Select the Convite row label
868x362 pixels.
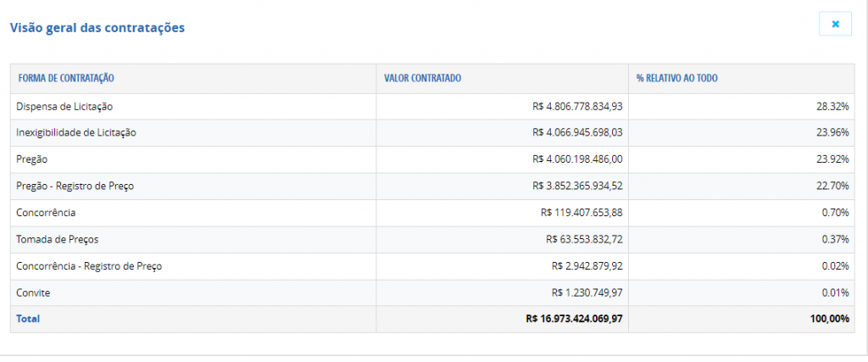33,292
